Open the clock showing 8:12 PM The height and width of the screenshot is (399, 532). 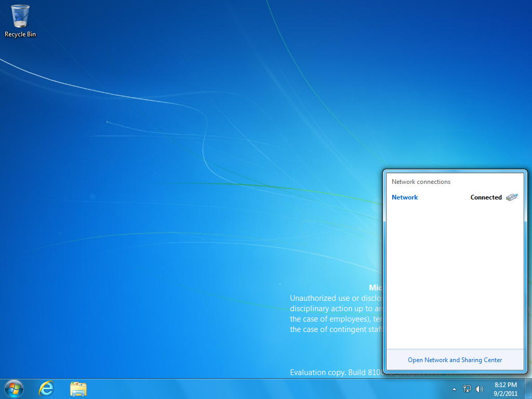[506, 385]
